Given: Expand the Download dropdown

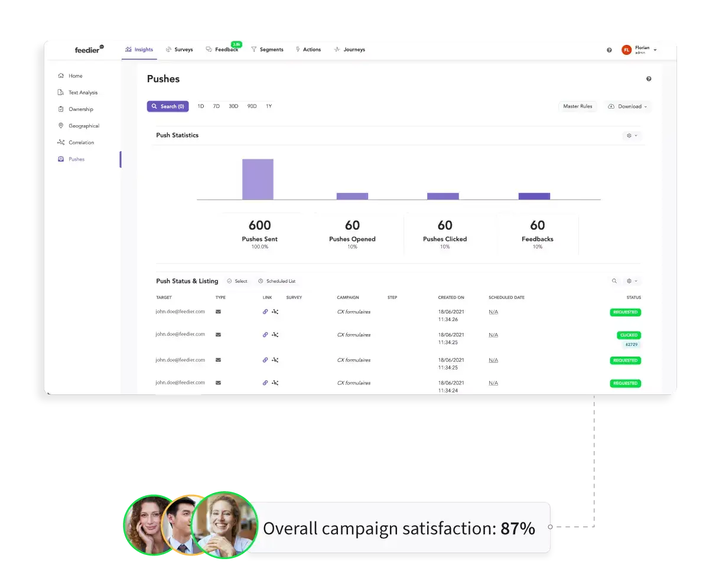Looking at the screenshot, I should 627,106.
